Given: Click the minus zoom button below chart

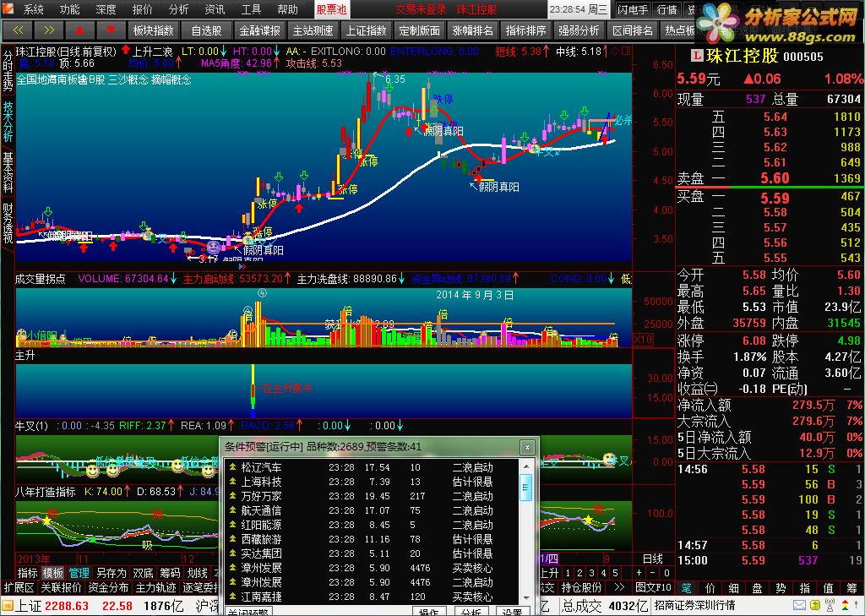Looking at the screenshot, I should tap(653, 573).
